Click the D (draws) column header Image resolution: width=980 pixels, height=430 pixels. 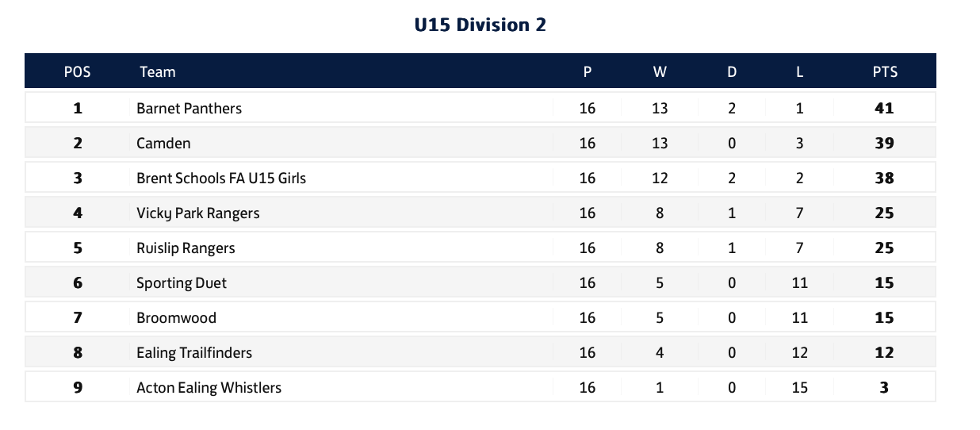tap(731, 71)
